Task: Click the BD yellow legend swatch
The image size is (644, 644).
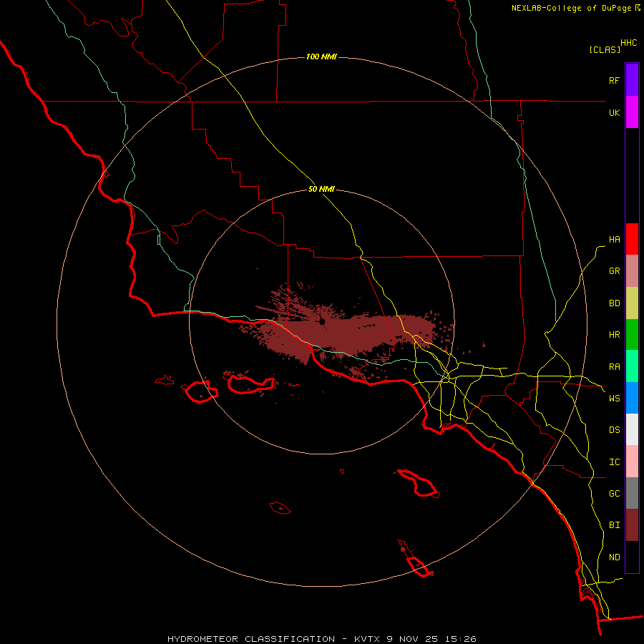Action: tap(632, 303)
